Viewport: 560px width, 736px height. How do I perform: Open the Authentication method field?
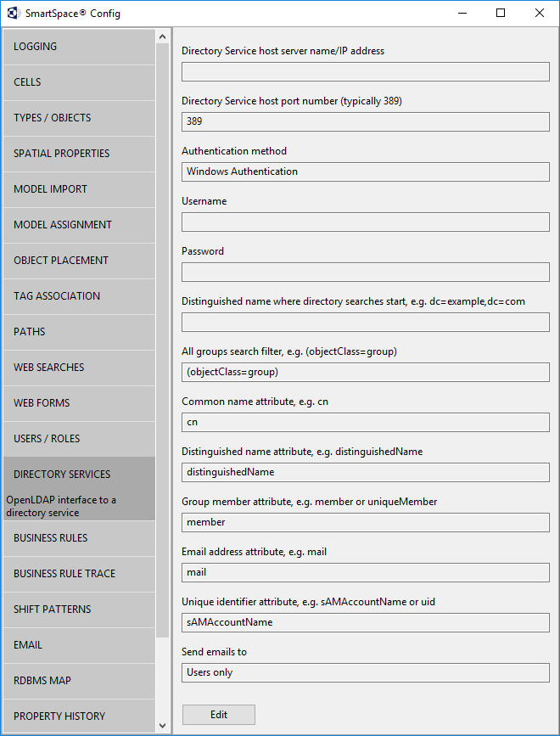pyautogui.click(x=366, y=171)
